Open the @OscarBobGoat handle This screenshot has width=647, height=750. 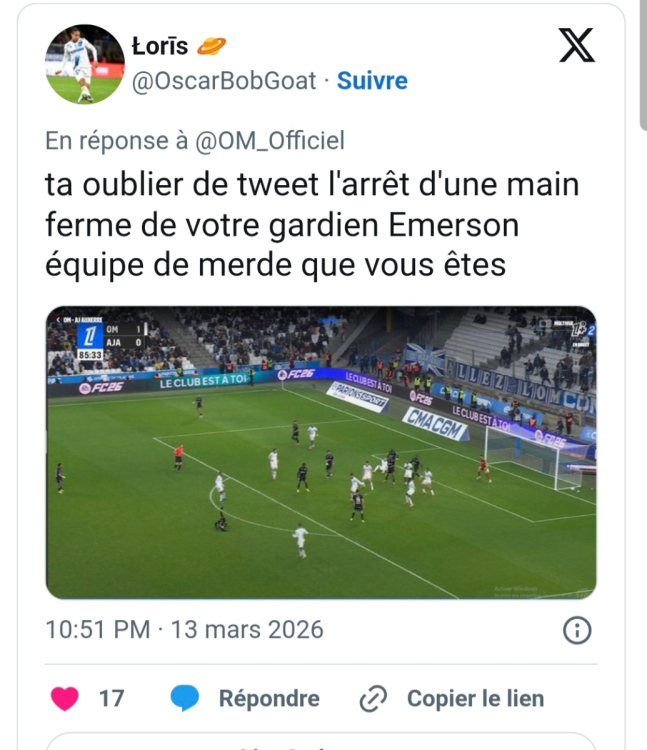[x=224, y=81]
